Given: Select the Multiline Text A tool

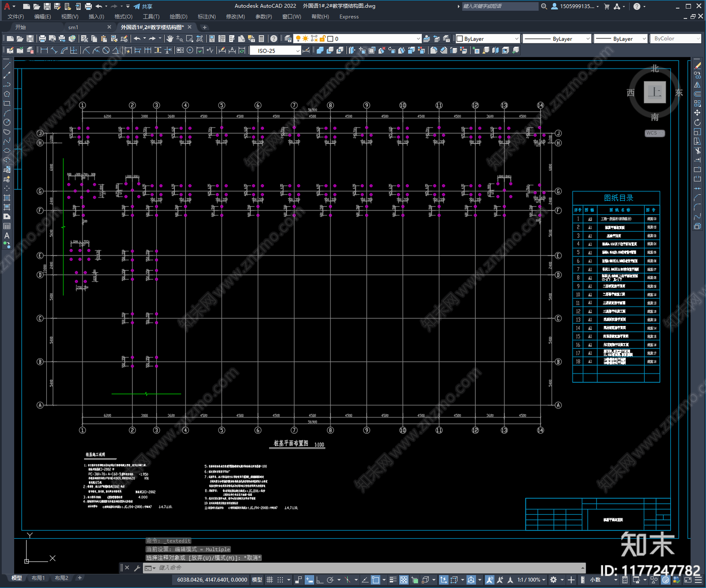Looking at the screenshot, I should 7,236.
